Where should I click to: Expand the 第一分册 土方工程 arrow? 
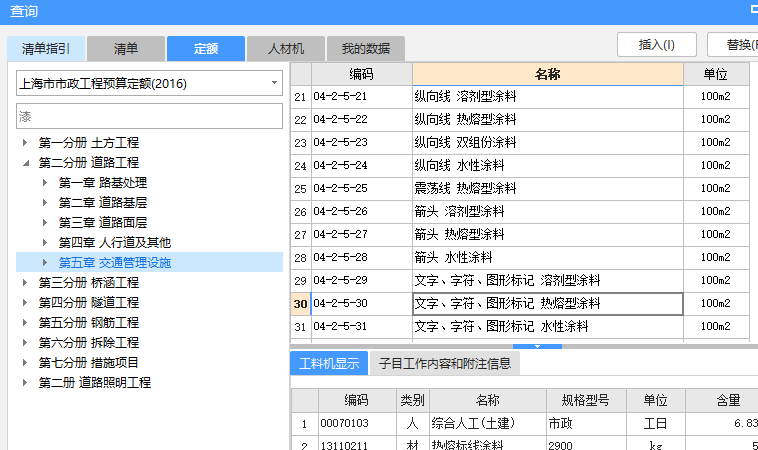pos(25,143)
